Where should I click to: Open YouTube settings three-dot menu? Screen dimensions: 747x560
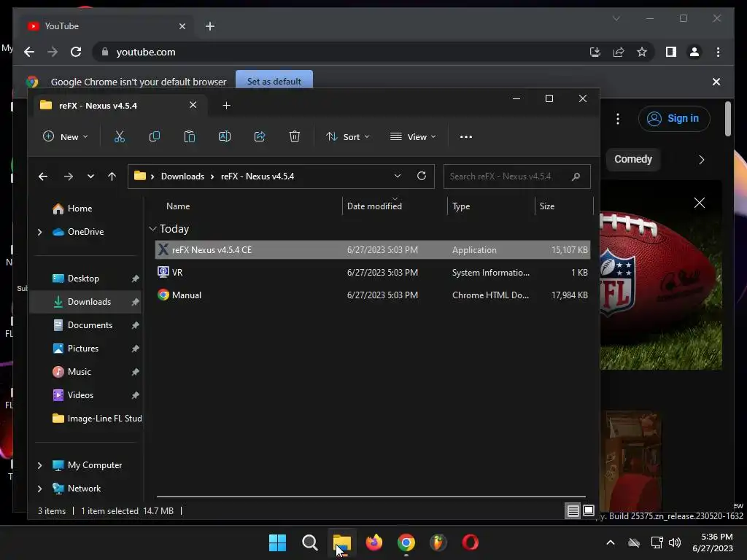(x=618, y=119)
